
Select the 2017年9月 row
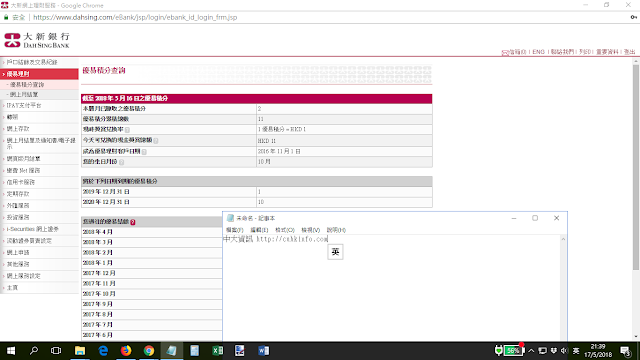[x=151, y=304]
